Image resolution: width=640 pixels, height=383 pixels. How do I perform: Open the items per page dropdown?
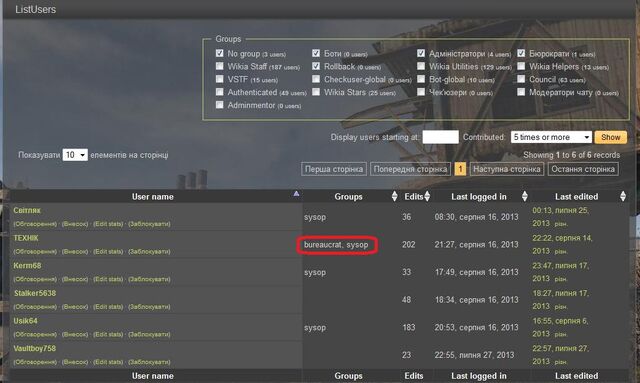coord(75,155)
